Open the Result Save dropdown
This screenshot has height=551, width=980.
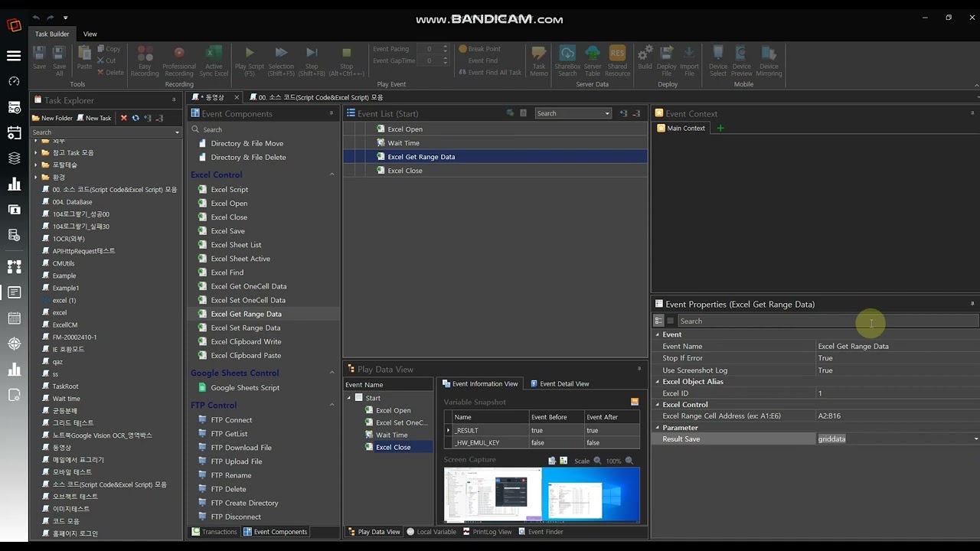point(975,439)
